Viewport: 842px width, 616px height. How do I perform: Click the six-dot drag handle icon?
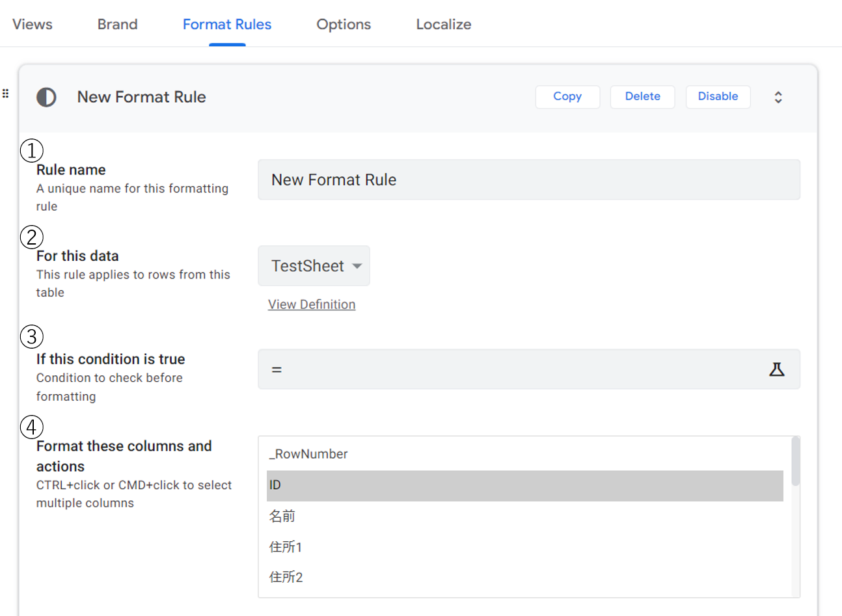tap(6, 94)
